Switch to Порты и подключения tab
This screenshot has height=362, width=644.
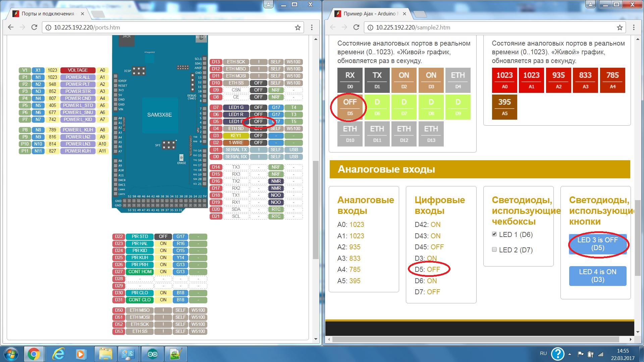48,14
